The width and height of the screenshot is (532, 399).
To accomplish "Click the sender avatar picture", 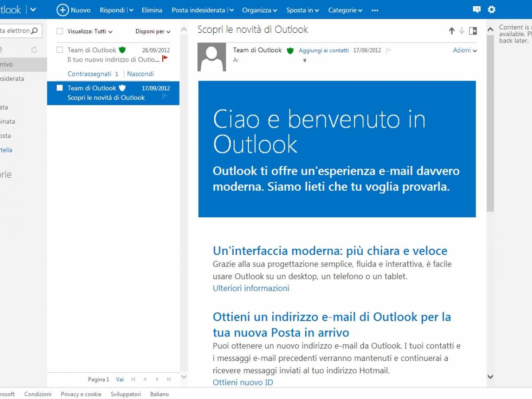I will coord(211,57).
